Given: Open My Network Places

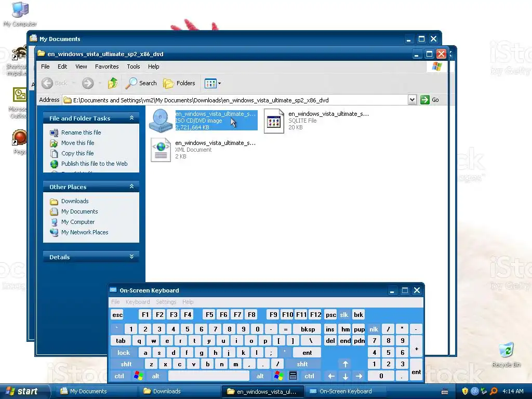Looking at the screenshot, I should [x=85, y=232].
